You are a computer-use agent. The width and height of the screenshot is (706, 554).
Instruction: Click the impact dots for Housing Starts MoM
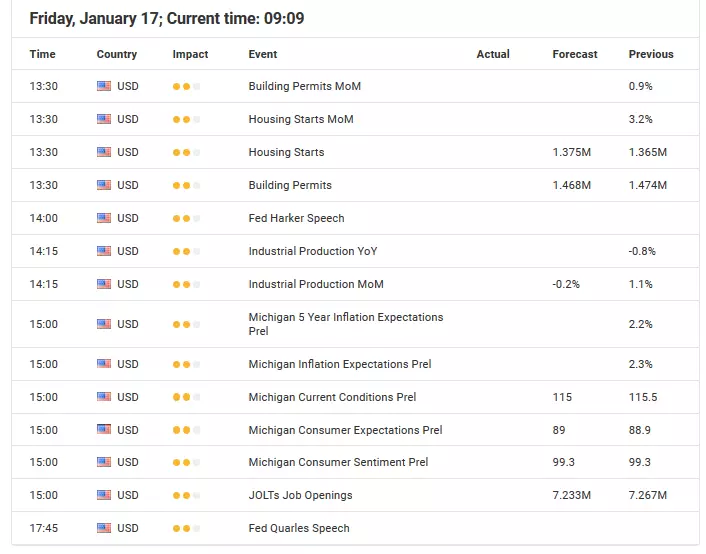[186, 119]
